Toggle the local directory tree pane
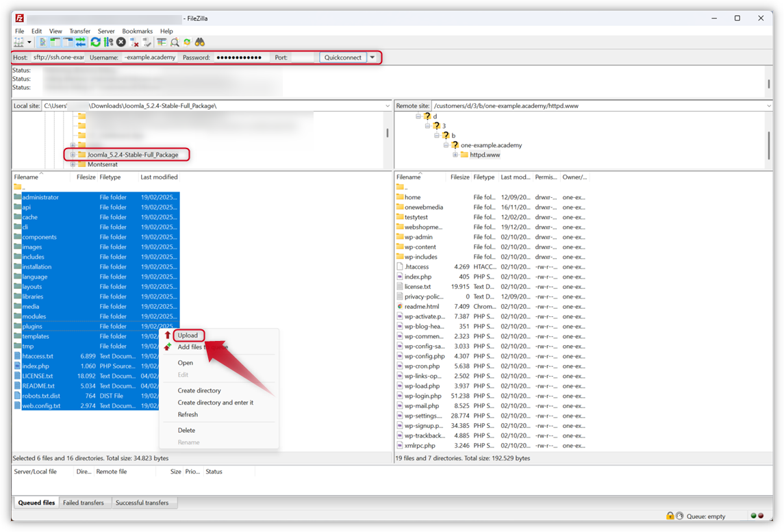 57,42
